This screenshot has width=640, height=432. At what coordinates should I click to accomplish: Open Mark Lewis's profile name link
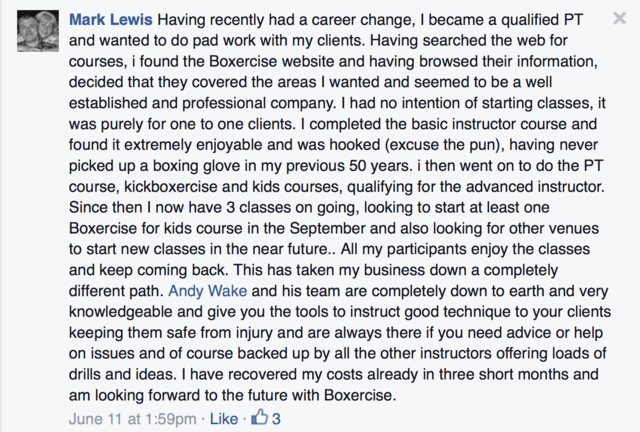point(111,20)
